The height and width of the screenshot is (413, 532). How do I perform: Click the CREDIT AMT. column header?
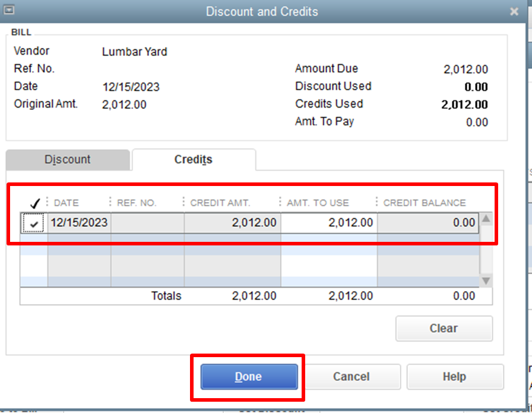[220, 203]
